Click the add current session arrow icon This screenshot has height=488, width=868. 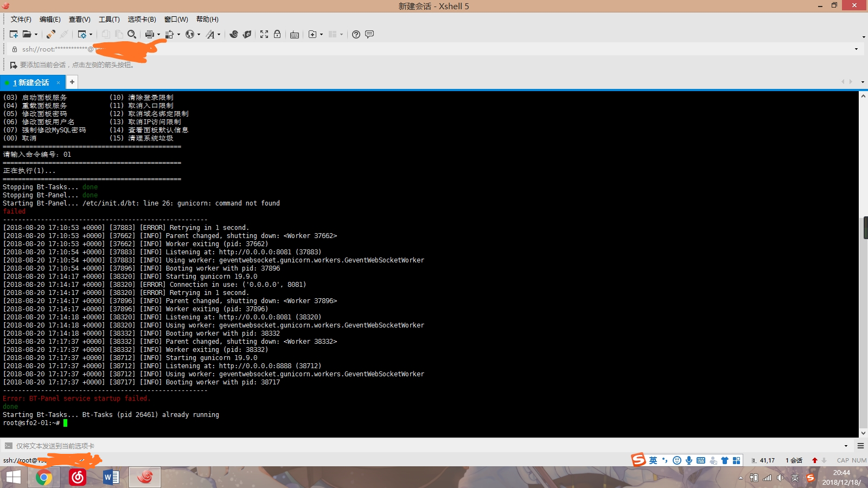[14, 65]
